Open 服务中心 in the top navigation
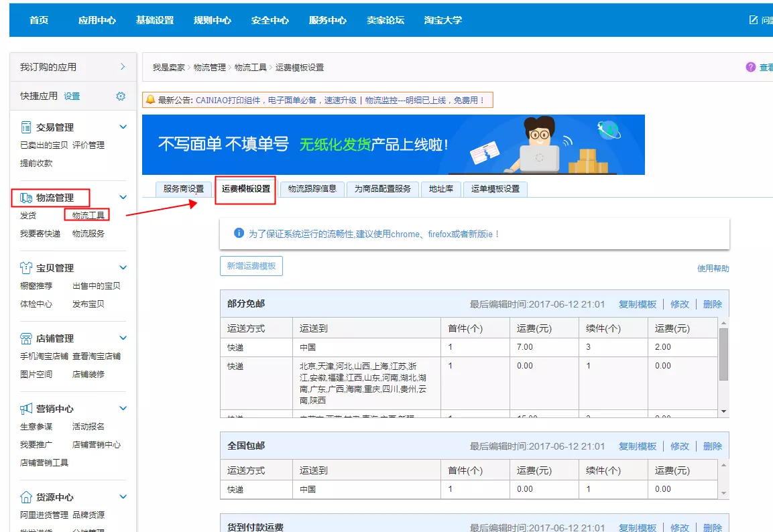773x532 pixels. click(328, 20)
